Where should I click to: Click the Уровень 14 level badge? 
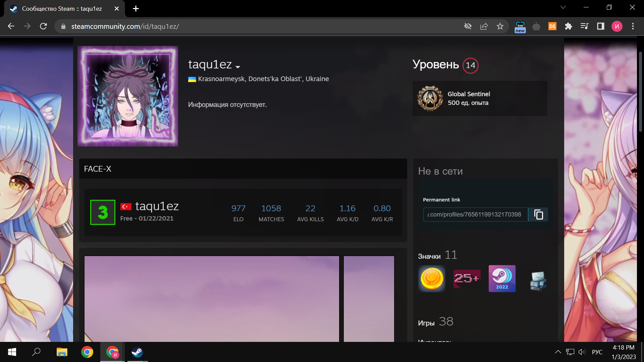pos(471,65)
